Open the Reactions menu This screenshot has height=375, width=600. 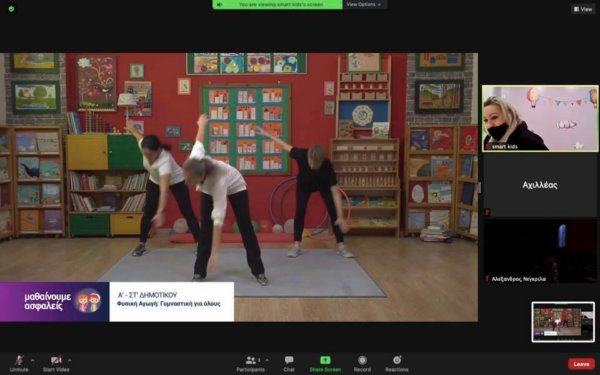click(397, 363)
